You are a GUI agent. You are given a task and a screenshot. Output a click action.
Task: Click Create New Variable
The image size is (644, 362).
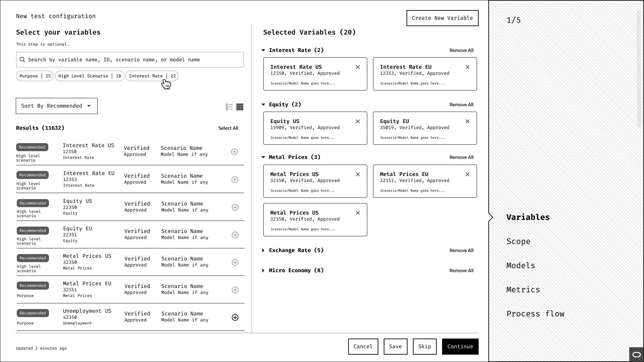pyautogui.click(x=442, y=18)
